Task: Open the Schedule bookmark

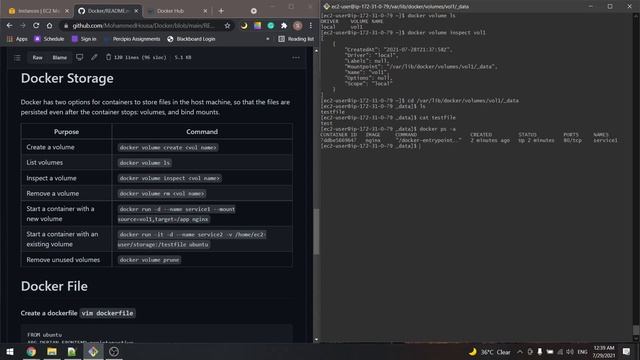Action: pyautogui.click(x=49, y=39)
